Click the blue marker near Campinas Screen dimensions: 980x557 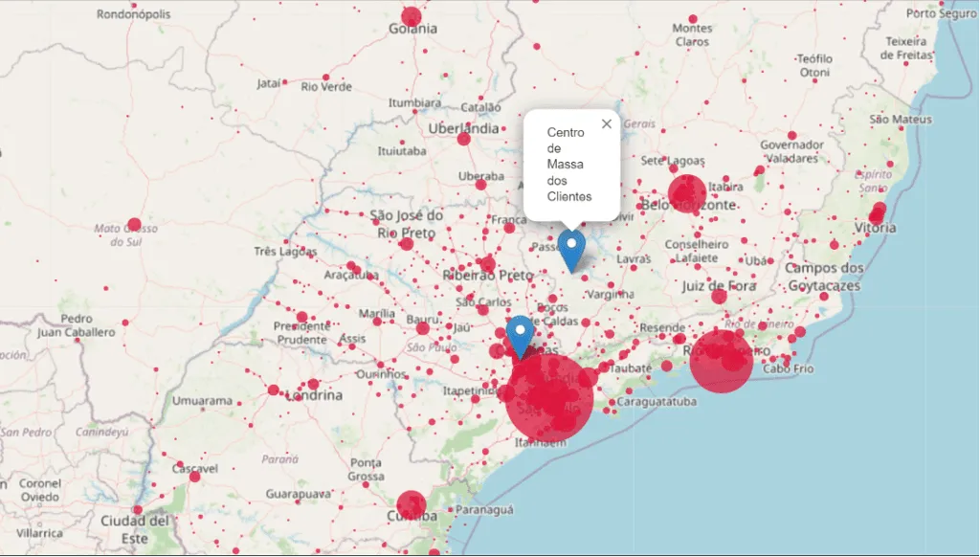coord(520,336)
